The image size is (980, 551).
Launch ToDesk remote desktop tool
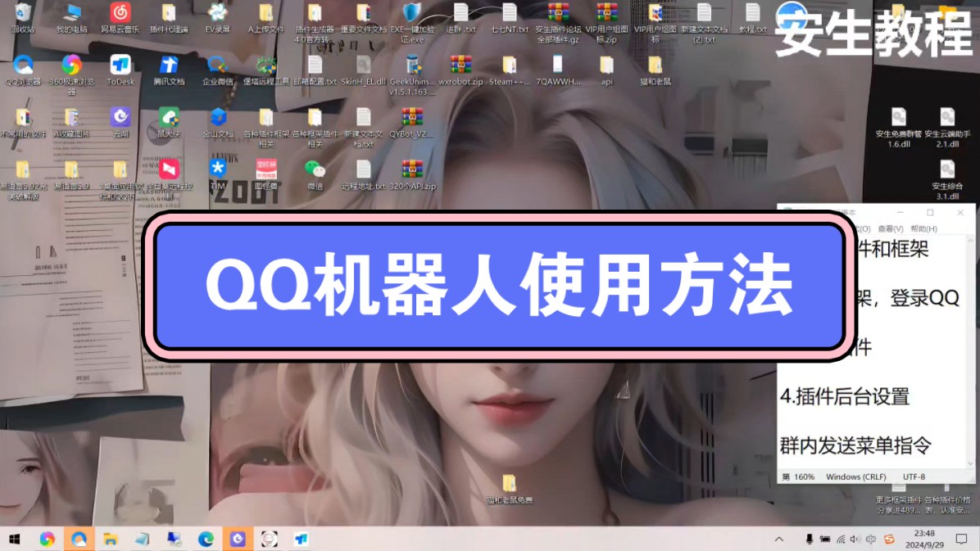120,64
